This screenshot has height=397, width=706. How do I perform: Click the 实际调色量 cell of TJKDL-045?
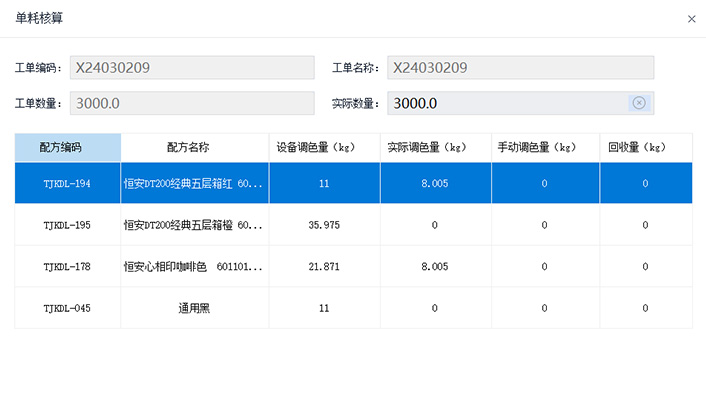pyautogui.click(x=436, y=308)
